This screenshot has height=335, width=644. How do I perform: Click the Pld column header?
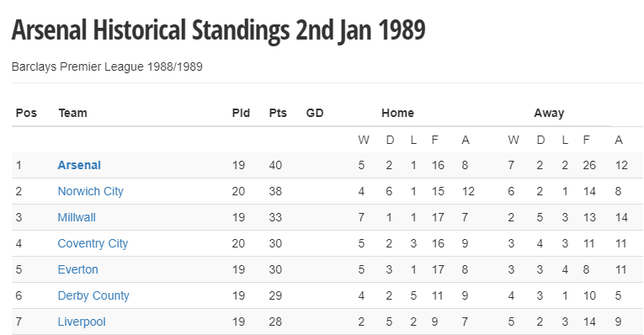[x=241, y=113]
